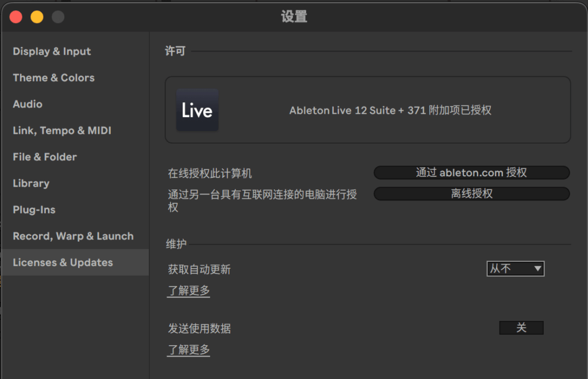The height and width of the screenshot is (379, 588).
Task: Open File & Folder settings
Action: pyautogui.click(x=44, y=157)
